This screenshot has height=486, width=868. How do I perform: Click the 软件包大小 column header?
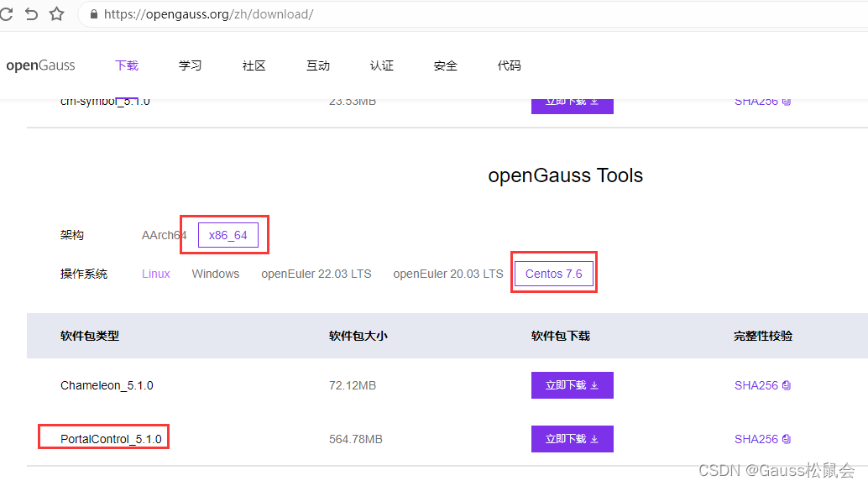(x=358, y=336)
